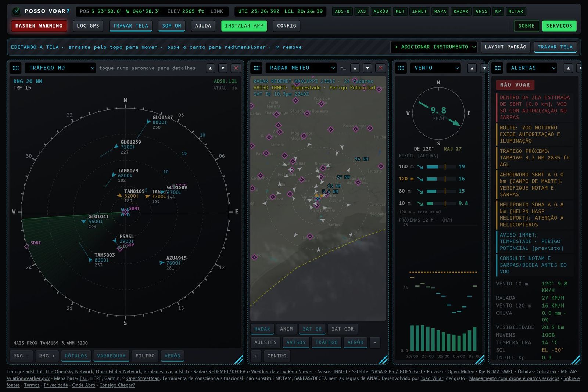Open the VENTO instrument dropdown
The width and height of the screenshot is (588, 392).
pos(435,68)
